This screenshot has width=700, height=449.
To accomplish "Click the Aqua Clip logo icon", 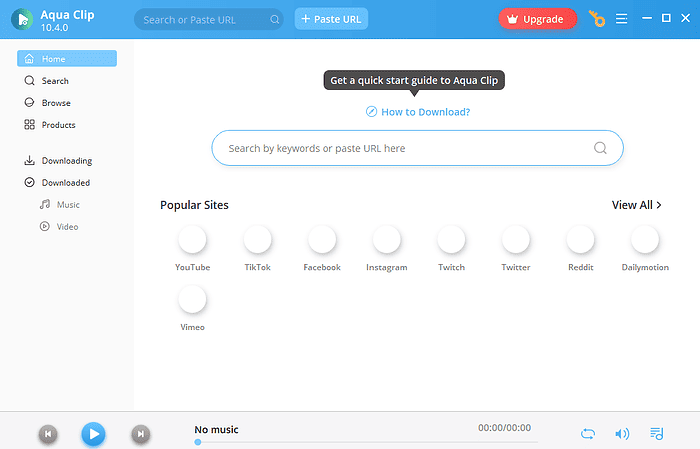I will tap(22, 19).
